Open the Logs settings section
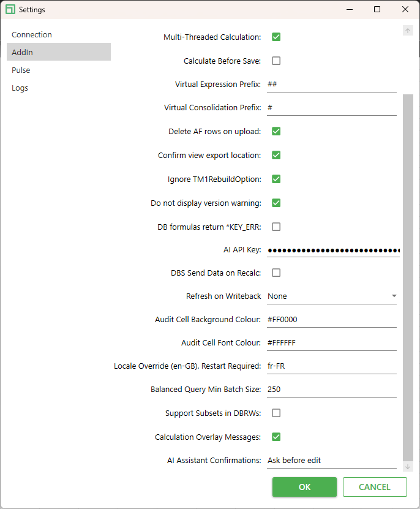The image size is (420, 509). tap(59, 88)
